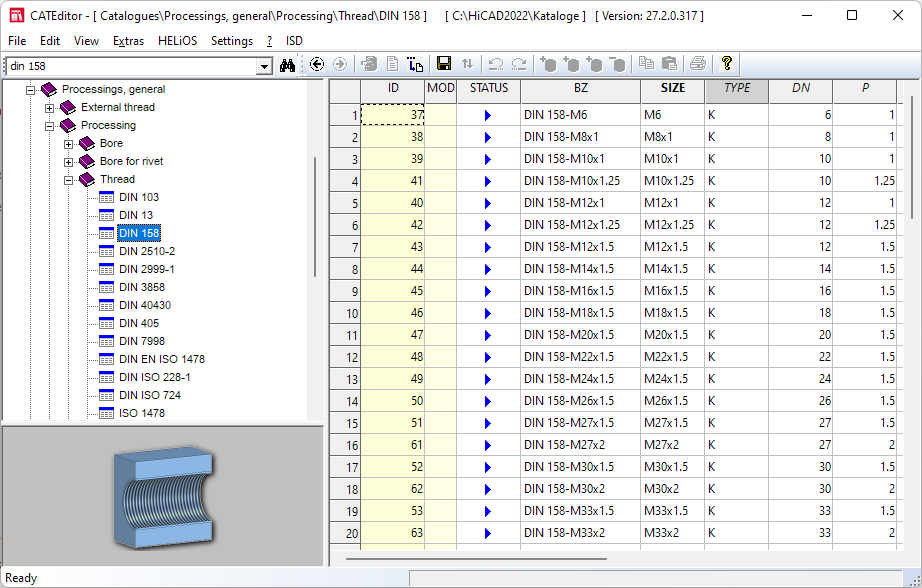Image resolution: width=922 pixels, height=588 pixels.
Task: Click the search field containing din 158
Action: click(132, 66)
